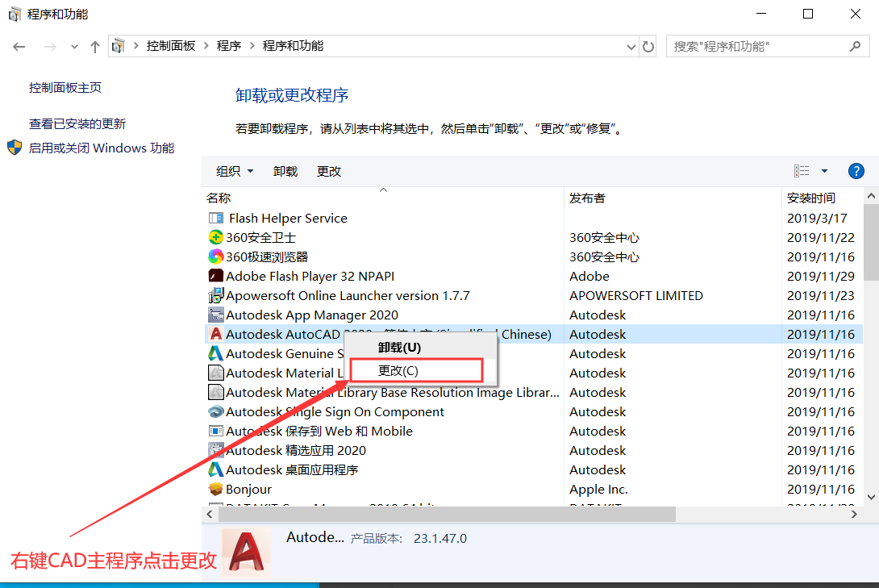This screenshot has width=879, height=588.
Task: Expand the view options dropdown arrow
Action: 824,171
